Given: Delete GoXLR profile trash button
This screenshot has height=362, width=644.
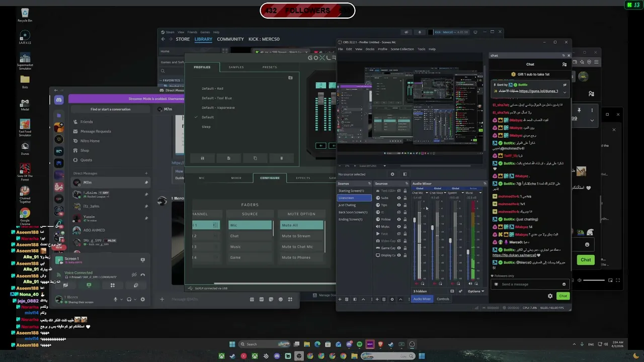Looking at the screenshot, I should coord(281,158).
